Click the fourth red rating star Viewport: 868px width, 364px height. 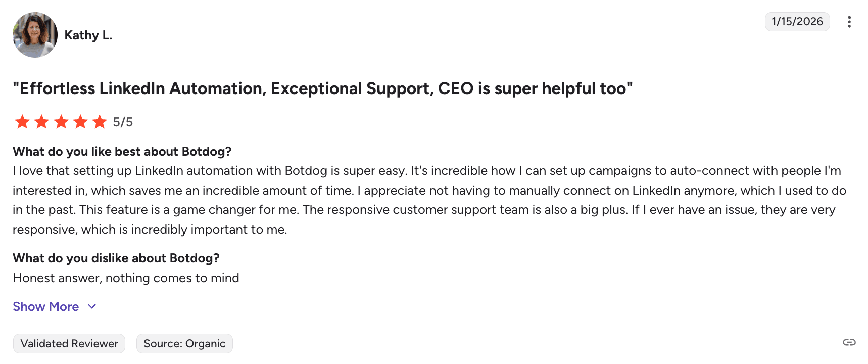[x=80, y=122]
